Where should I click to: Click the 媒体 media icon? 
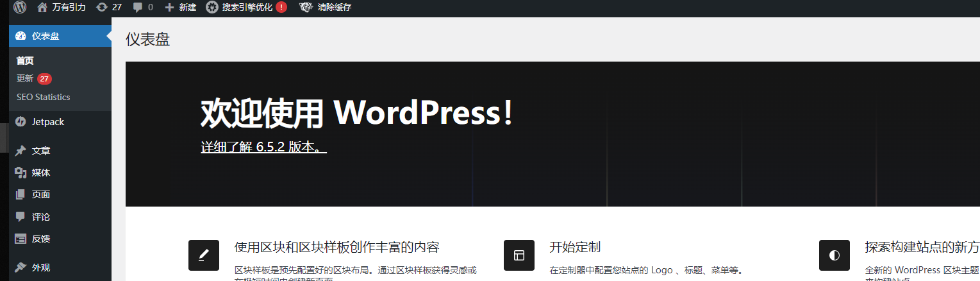(21, 173)
